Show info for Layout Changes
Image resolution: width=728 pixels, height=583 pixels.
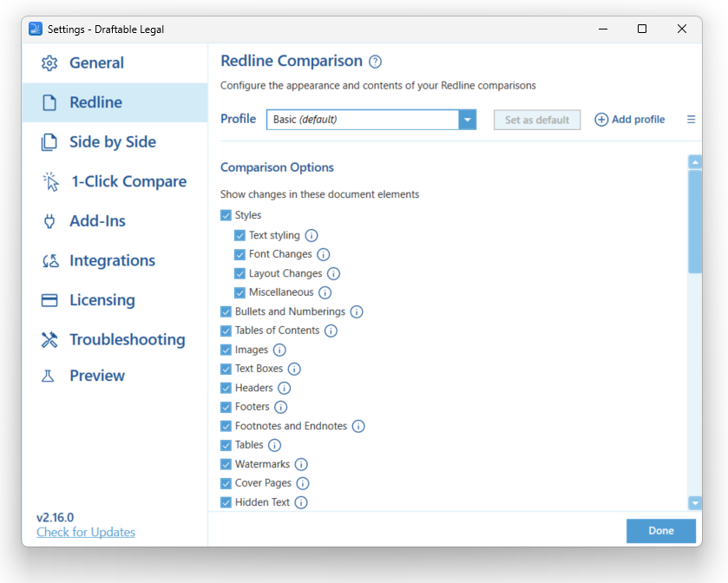(x=333, y=274)
